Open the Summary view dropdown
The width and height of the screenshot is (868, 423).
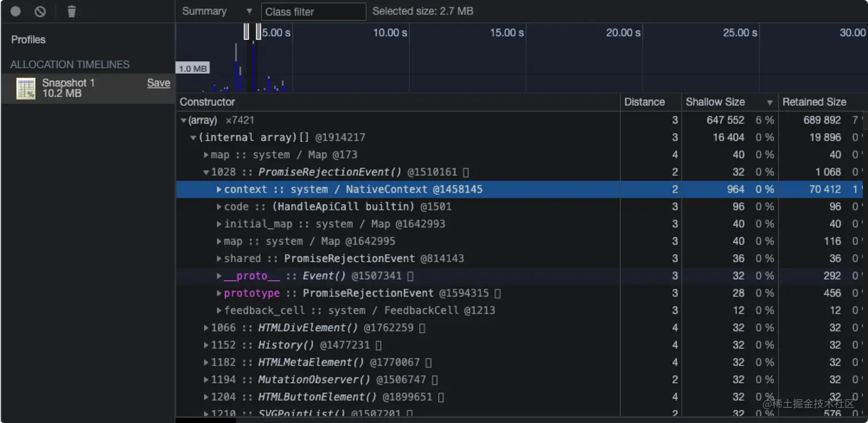217,11
